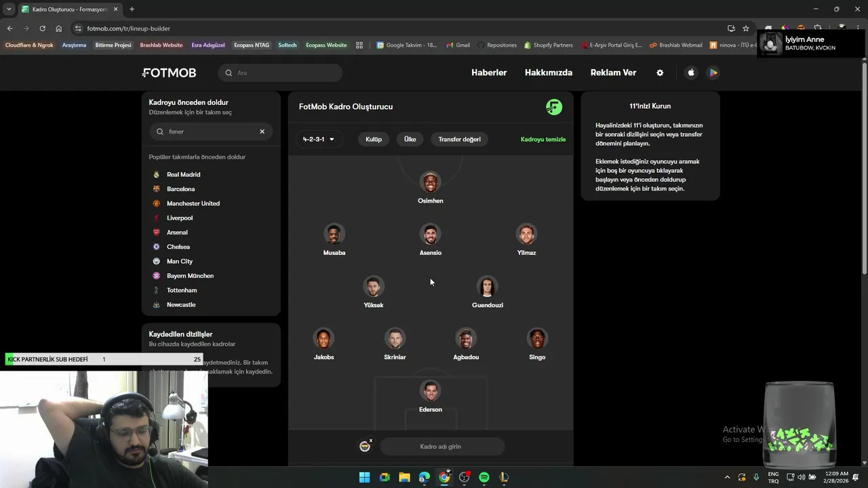This screenshot has width=868, height=488.
Task: Toggle the Transfer değeri display option
Action: [459, 139]
